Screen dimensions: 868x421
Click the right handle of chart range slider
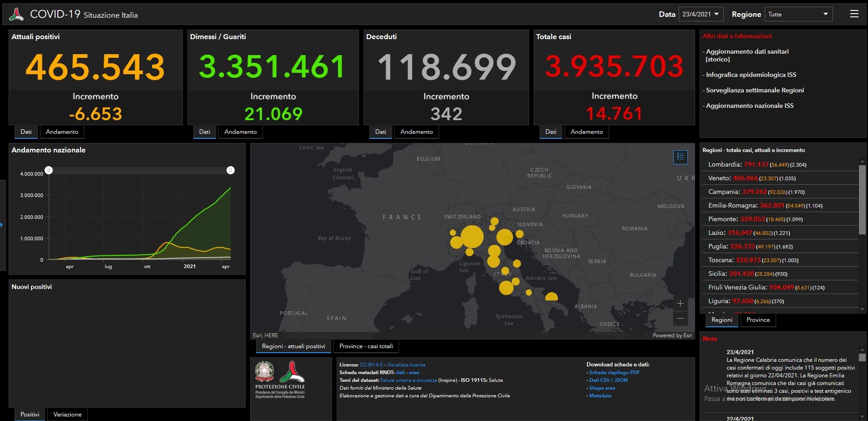231,170
